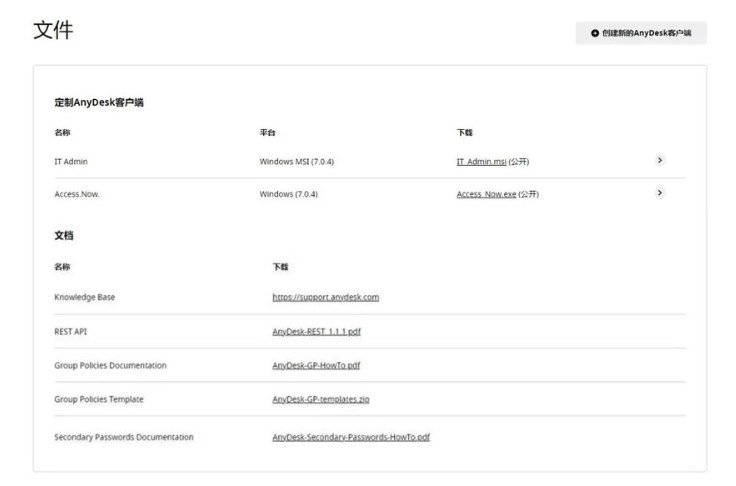
Task: Download the IT_Admin.msi file
Action: (481, 162)
